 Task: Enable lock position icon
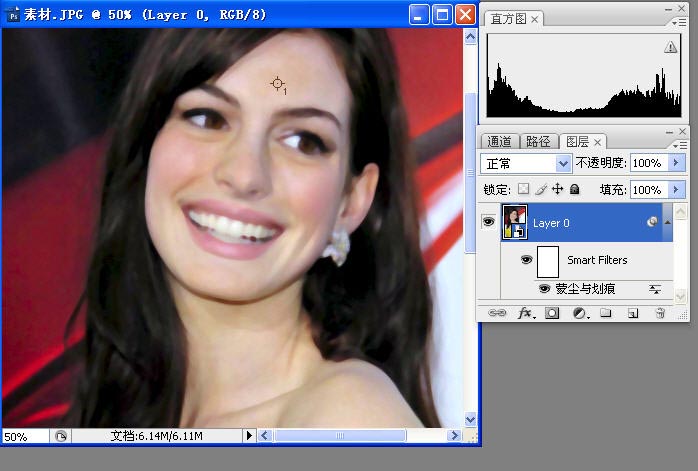pyautogui.click(x=557, y=189)
